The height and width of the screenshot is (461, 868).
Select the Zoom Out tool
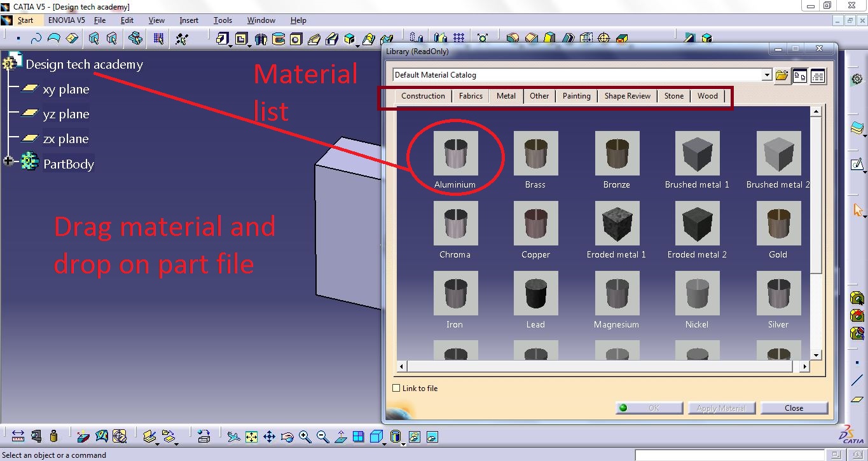[x=322, y=437]
